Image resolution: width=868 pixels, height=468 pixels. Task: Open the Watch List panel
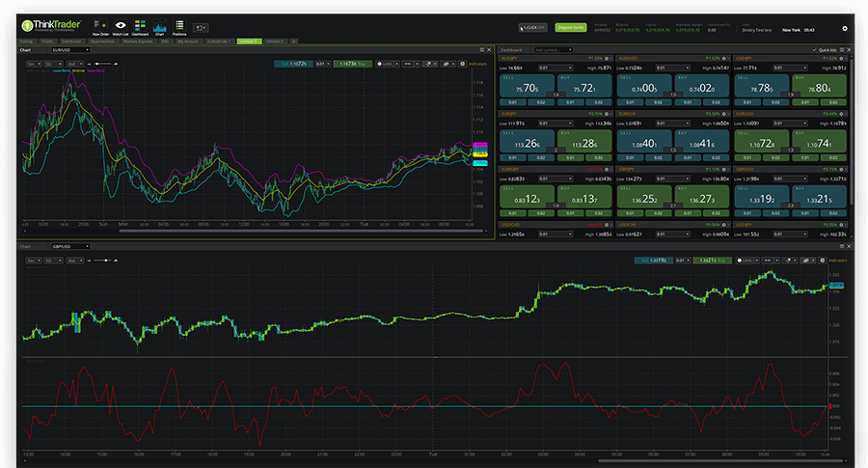(121, 27)
